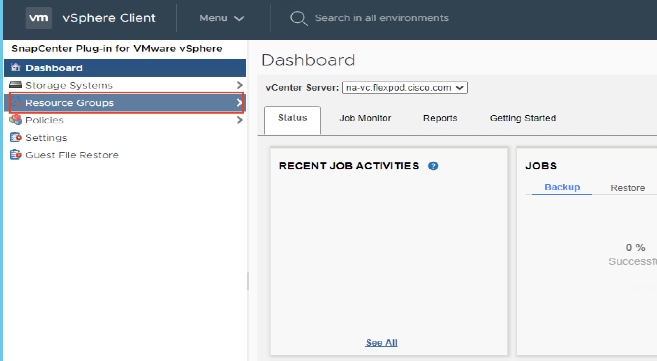Expand the Policies chevron
Image resolution: width=657 pixels, height=361 pixels.
(239, 120)
